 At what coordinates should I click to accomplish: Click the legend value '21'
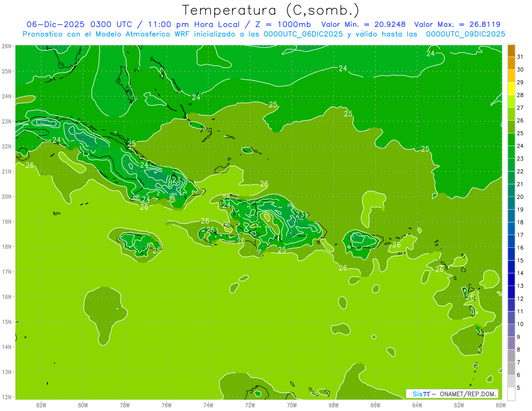click(x=520, y=184)
